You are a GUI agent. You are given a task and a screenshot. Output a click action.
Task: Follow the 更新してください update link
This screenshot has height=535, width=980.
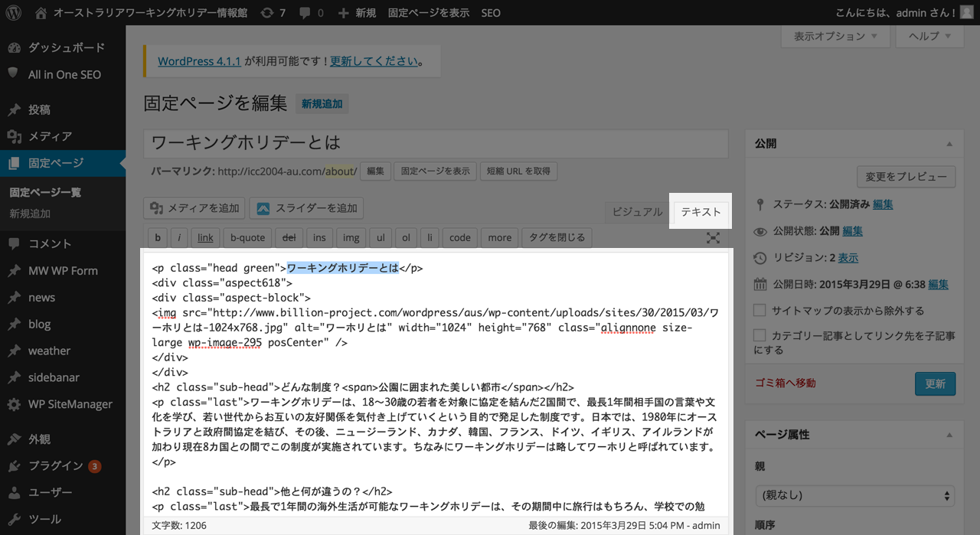coord(374,61)
